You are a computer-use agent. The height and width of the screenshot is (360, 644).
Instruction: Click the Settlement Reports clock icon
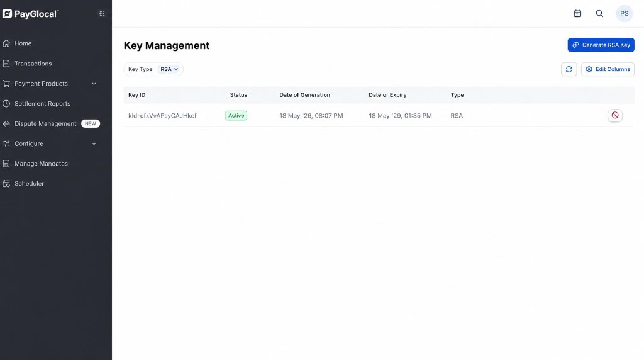[6, 104]
